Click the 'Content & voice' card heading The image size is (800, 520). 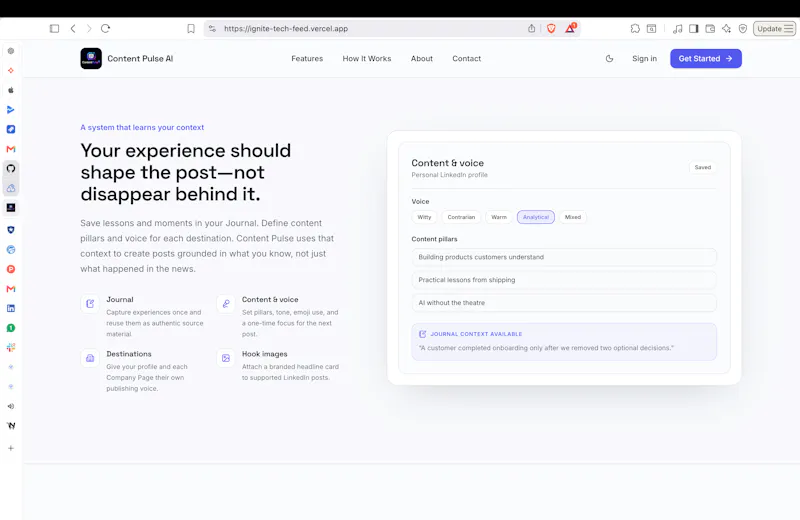(447, 163)
